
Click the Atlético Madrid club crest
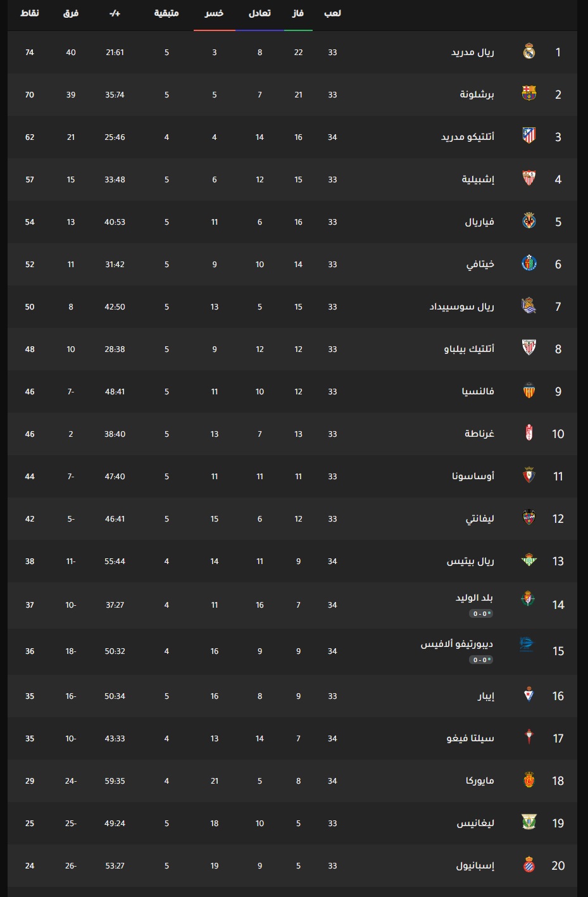click(x=529, y=137)
